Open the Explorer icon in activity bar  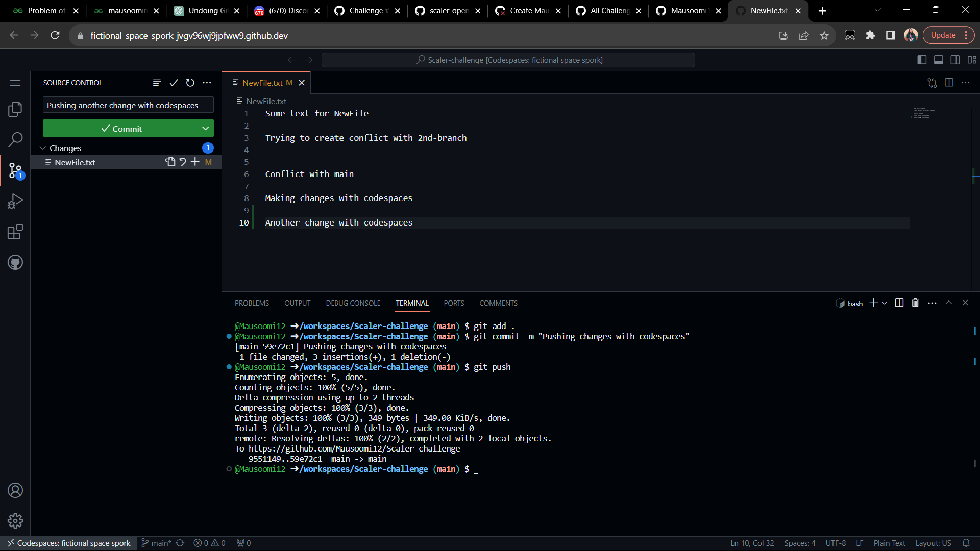coord(15,109)
